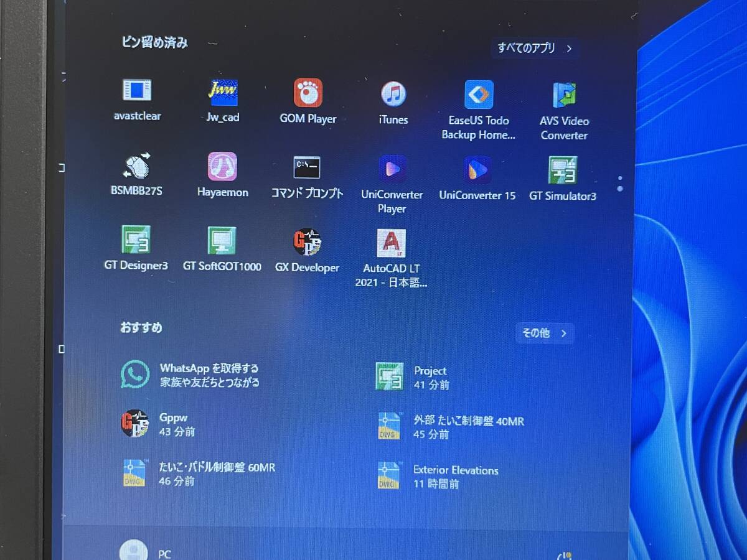
Task: Click the 外部 たいこ制御盤 40MR file name
Action: (x=469, y=421)
